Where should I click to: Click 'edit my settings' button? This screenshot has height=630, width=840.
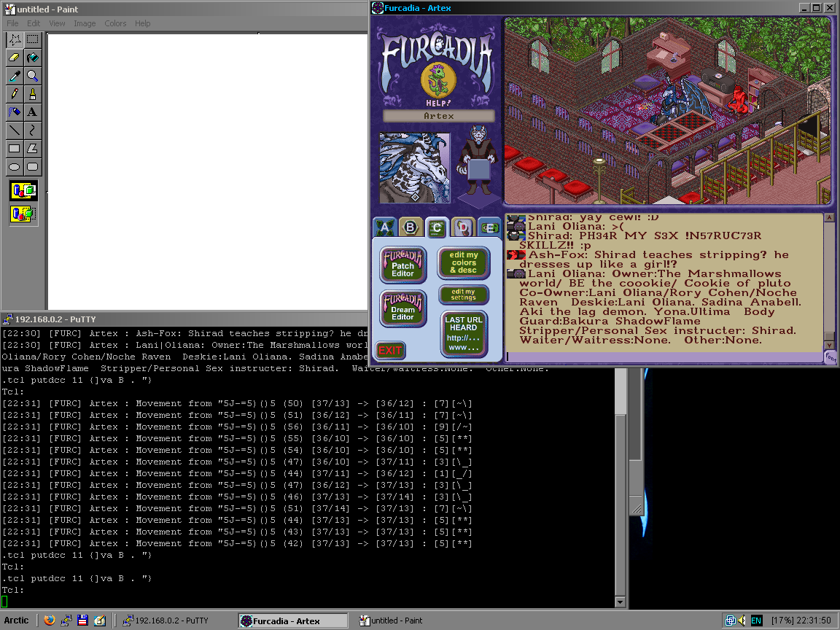464,295
